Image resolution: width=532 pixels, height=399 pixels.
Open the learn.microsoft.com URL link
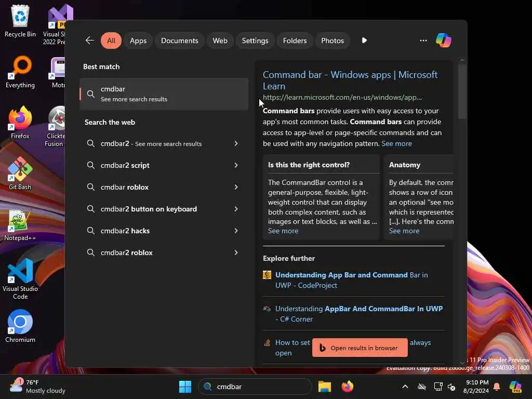[x=342, y=97]
